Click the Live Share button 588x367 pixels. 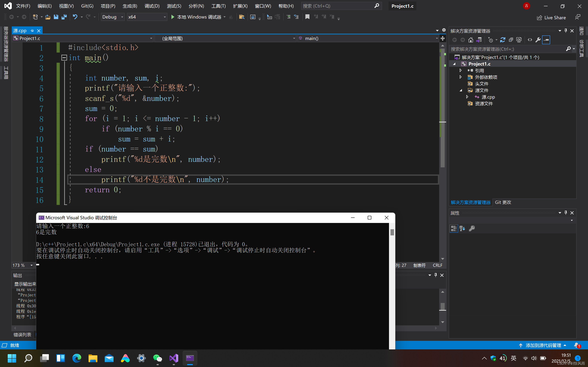tap(551, 18)
